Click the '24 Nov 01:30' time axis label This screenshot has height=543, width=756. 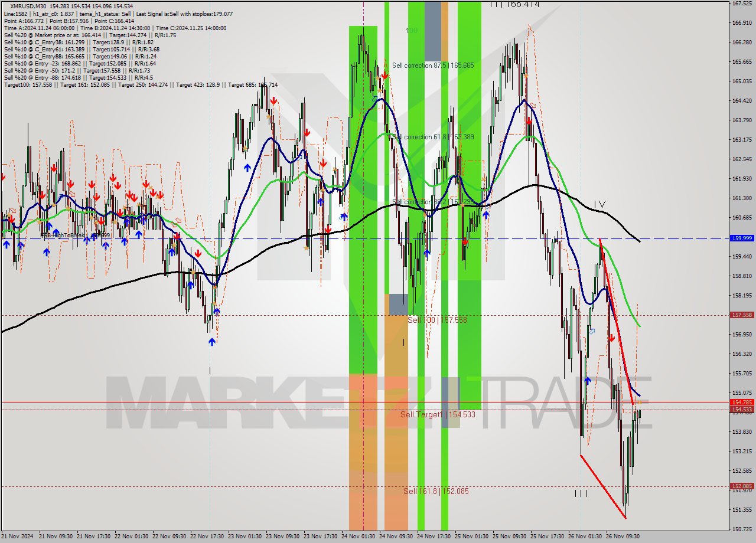(x=358, y=537)
